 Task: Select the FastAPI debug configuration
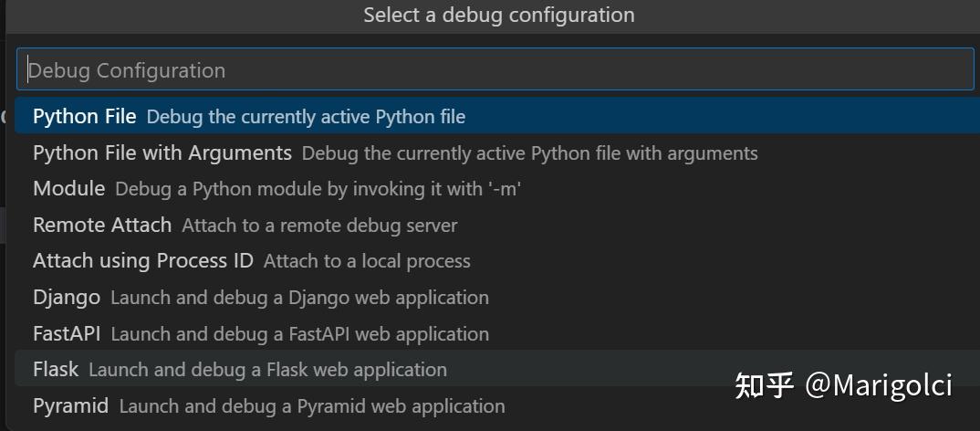pos(67,333)
